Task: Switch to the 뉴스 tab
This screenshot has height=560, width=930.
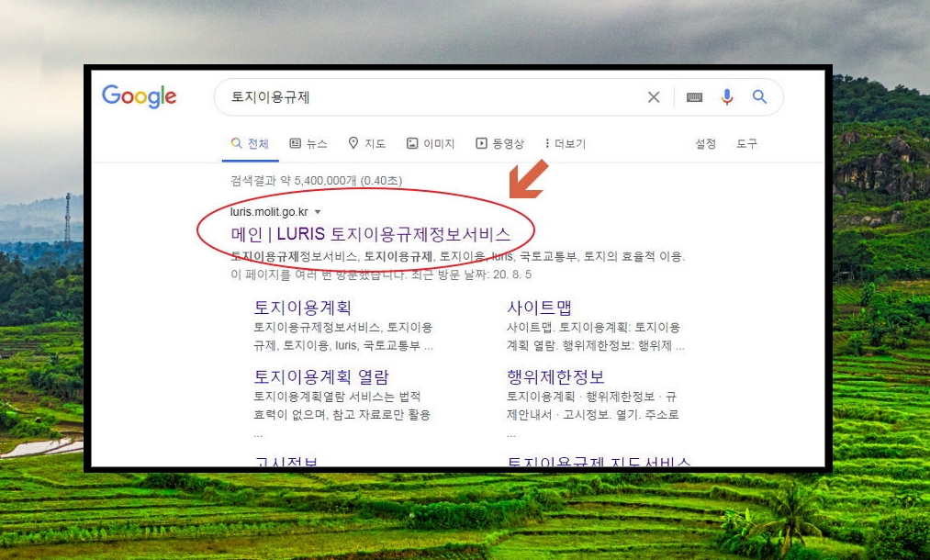Action: tap(308, 143)
